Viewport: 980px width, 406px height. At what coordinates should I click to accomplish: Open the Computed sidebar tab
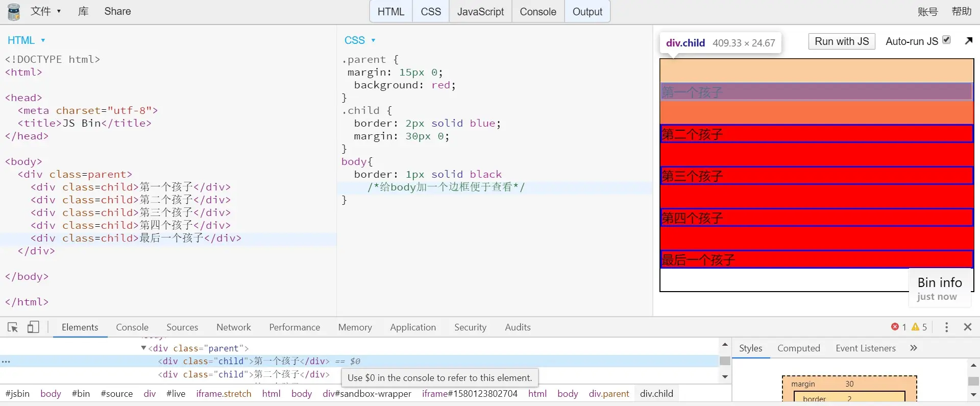(x=798, y=348)
